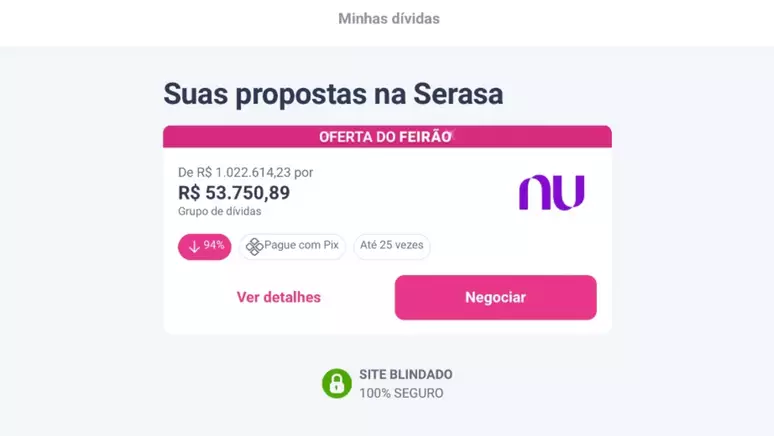The width and height of the screenshot is (774, 436).
Task: Click the original price R$ 1.022.614,23 text
Action: click(x=244, y=172)
